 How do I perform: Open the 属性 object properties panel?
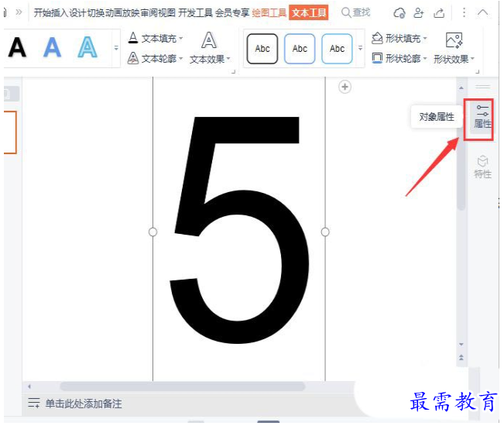click(x=482, y=117)
